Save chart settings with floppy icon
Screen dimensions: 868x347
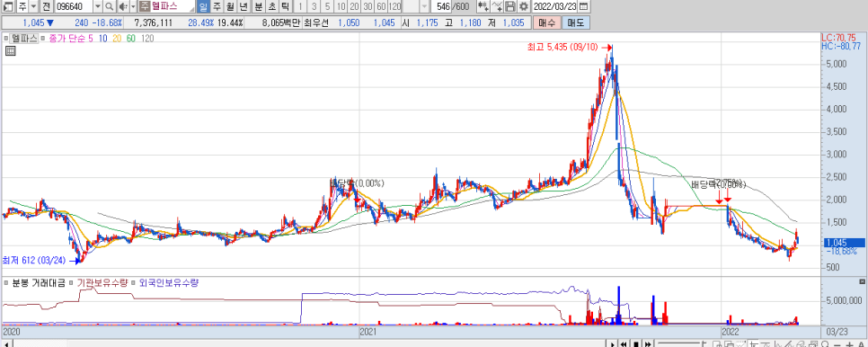pos(509,6)
